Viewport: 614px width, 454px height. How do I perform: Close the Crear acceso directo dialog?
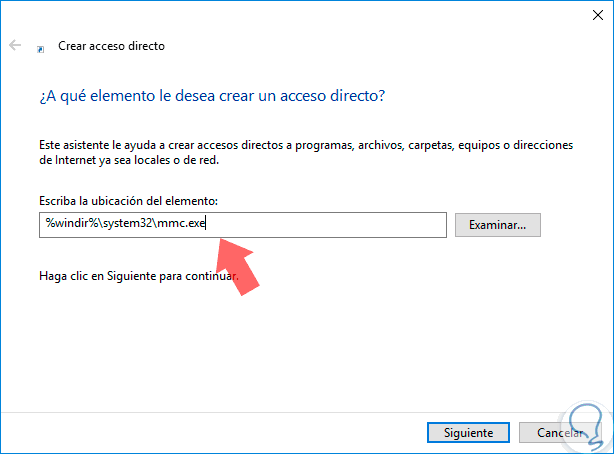[x=590, y=12]
